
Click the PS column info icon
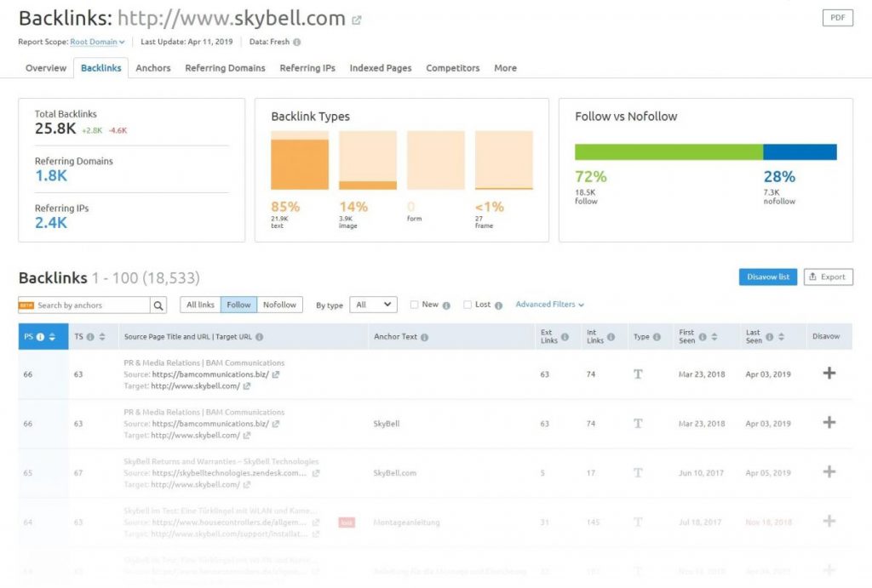click(x=40, y=337)
